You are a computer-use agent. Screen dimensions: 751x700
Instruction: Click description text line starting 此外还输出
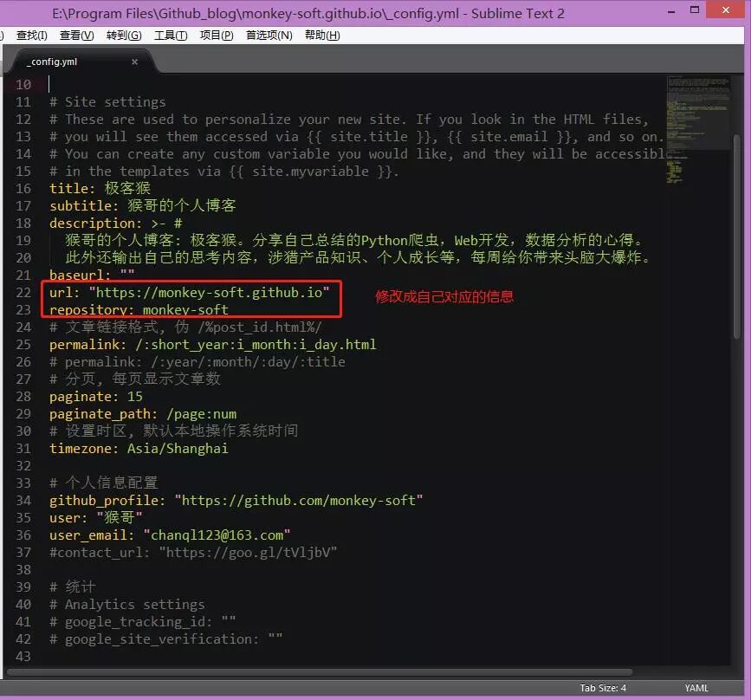point(359,258)
